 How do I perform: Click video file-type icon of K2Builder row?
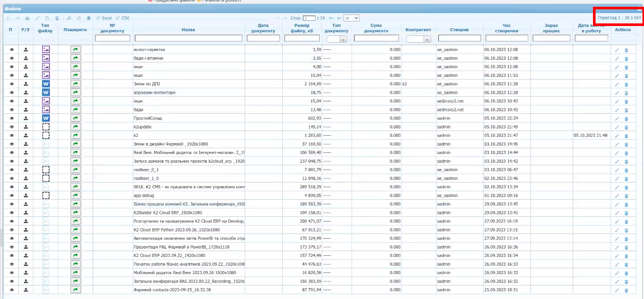click(46, 213)
